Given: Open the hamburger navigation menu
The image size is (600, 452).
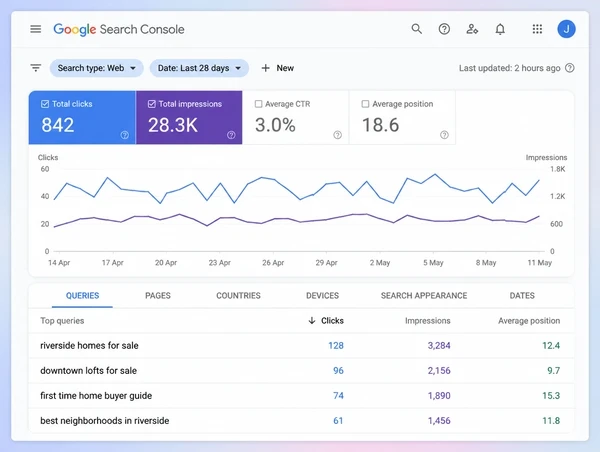Looking at the screenshot, I should click(x=36, y=29).
